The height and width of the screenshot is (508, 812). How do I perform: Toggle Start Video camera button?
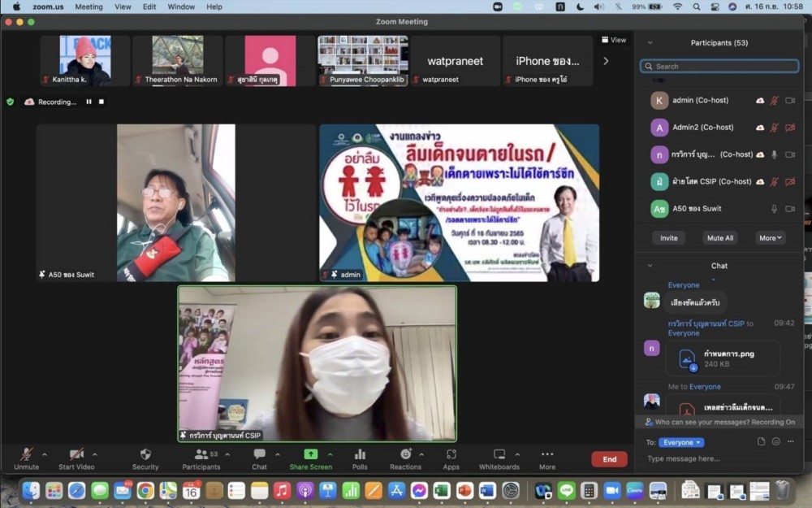[76, 454]
